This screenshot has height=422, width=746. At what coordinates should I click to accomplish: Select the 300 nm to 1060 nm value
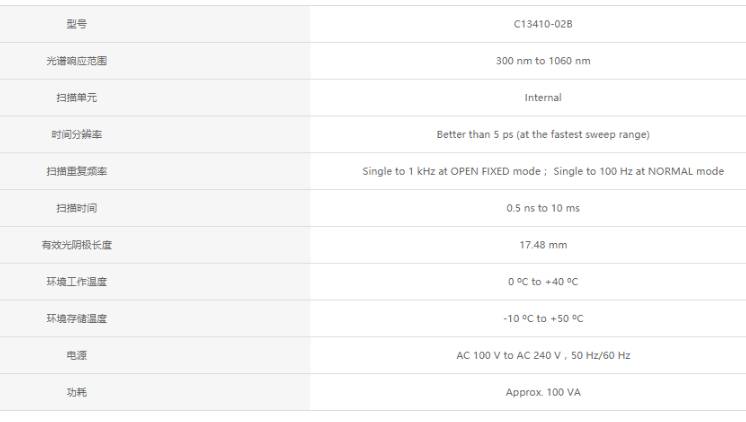click(543, 61)
